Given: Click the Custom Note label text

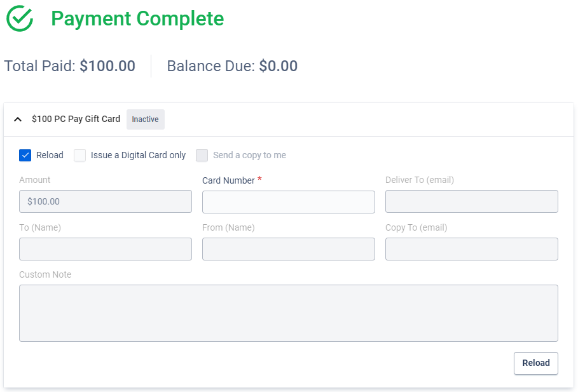Looking at the screenshot, I should [45, 275].
